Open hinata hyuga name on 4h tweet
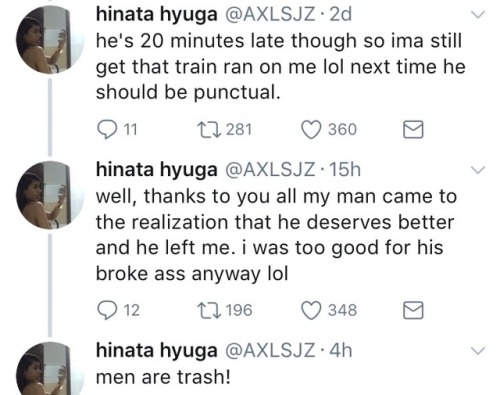This screenshot has height=395, width=500. 157,351
